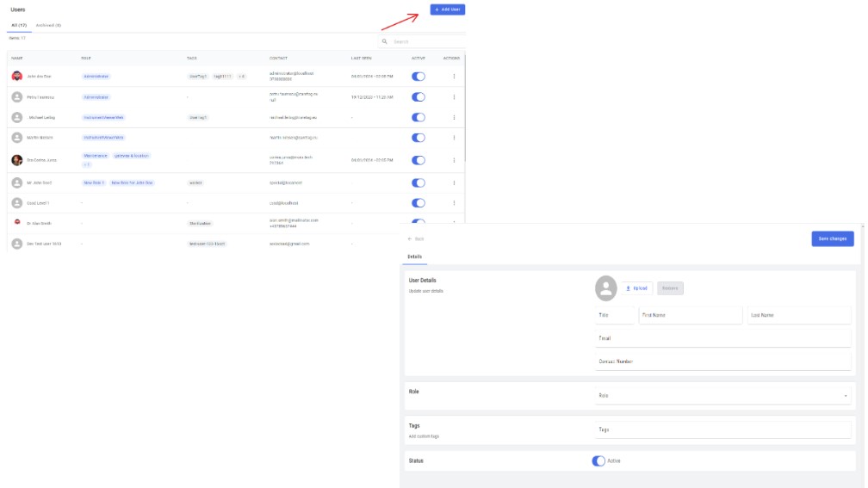This screenshot has height=488, width=868.
Task: Expand the extra roles chip under Maintenance
Action: click(87, 165)
